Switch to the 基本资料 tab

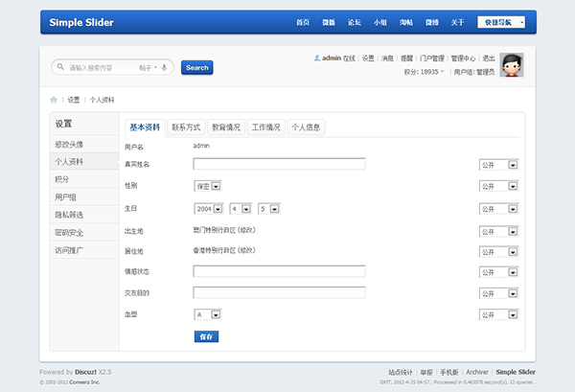[x=145, y=127]
